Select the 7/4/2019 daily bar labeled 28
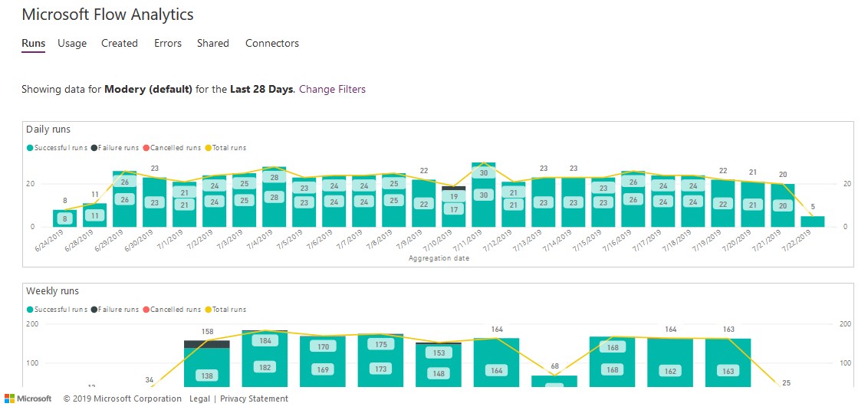Screen dimensions: 868x410 click(x=274, y=197)
